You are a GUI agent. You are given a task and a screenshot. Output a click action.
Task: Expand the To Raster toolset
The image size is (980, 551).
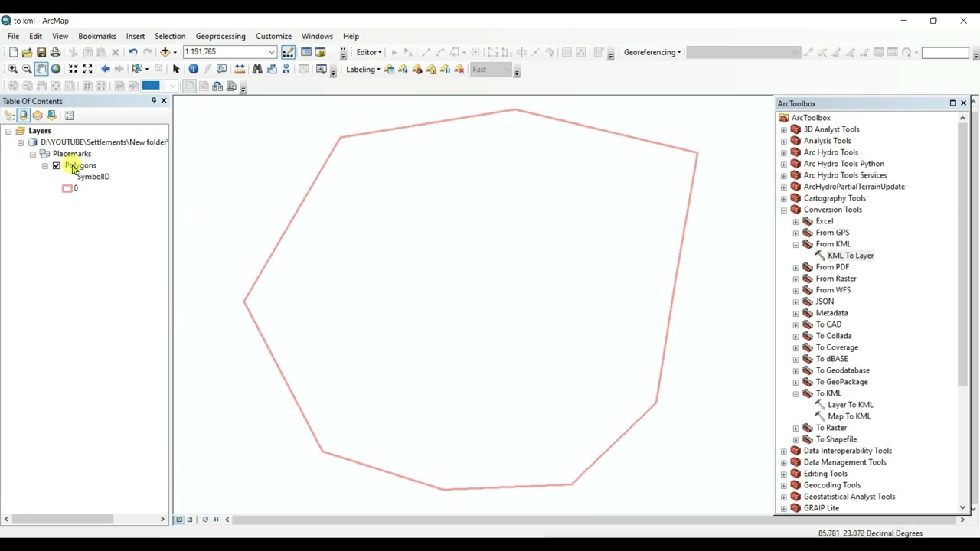point(795,428)
